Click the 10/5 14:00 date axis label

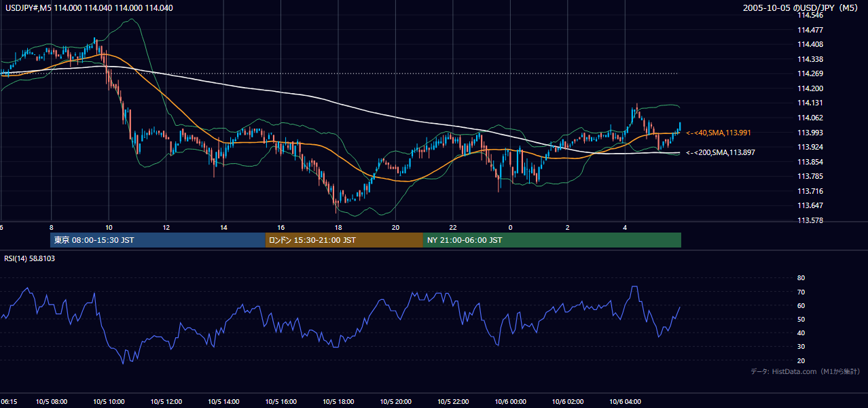click(x=224, y=401)
